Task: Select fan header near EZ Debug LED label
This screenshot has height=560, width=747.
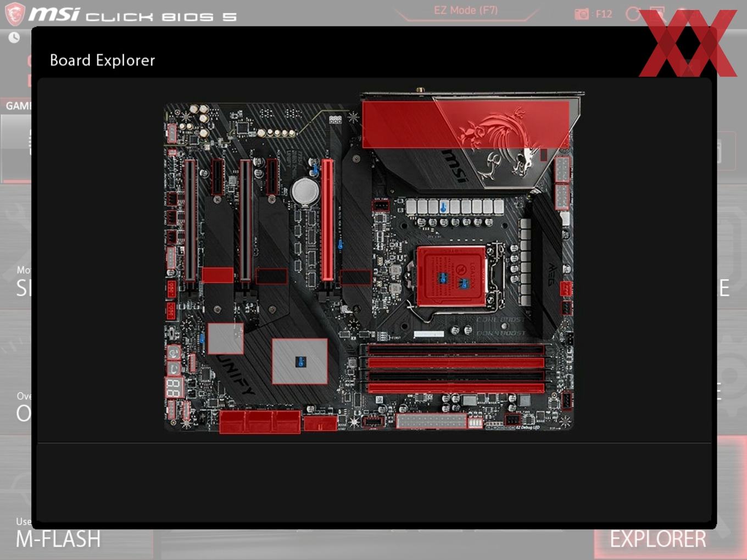Action: pyautogui.click(x=512, y=419)
